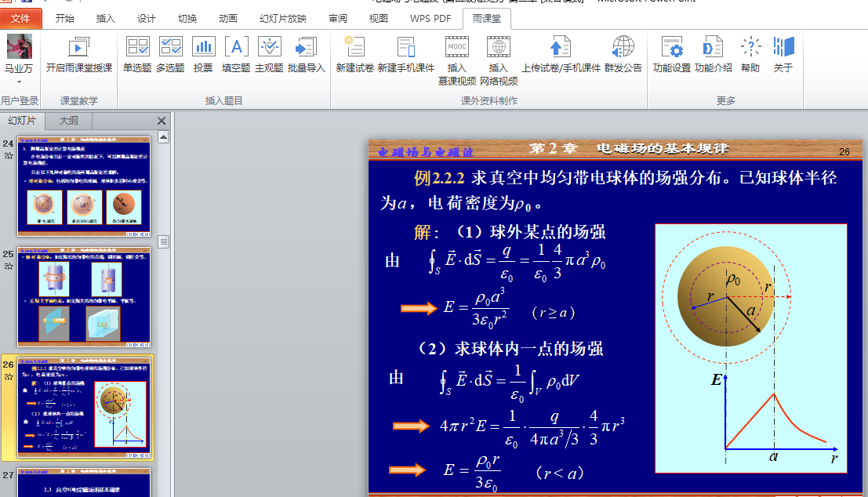Click the 群发公告 button

pos(623,53)
